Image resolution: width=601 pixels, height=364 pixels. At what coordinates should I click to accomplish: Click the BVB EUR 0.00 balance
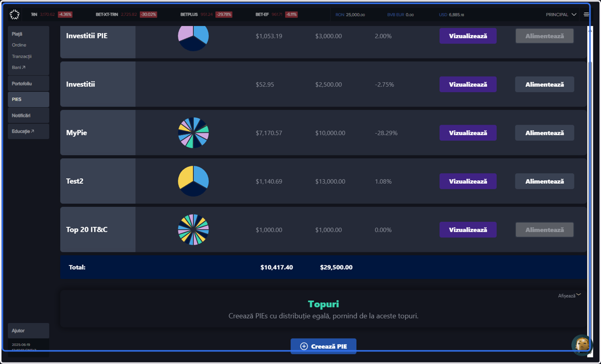point(400,15)
